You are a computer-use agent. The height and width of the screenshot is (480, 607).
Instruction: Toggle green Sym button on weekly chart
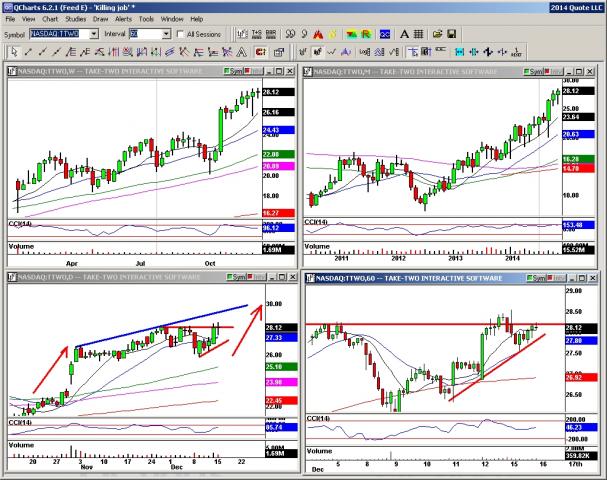point(233,71)
